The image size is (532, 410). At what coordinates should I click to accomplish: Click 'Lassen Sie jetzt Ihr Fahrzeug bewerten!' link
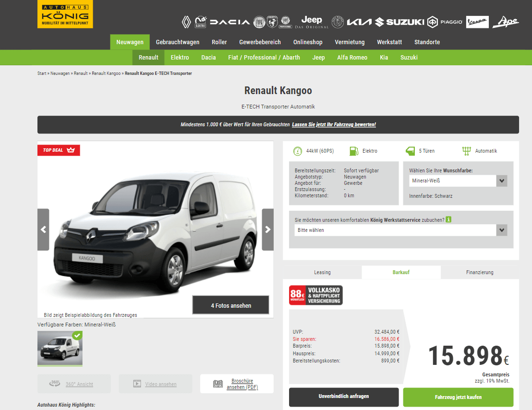(x=334, y=124)
